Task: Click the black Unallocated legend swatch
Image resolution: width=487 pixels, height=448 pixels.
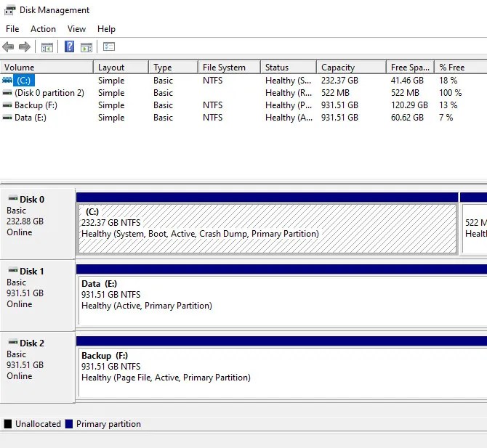Action: tap(8, 424)
